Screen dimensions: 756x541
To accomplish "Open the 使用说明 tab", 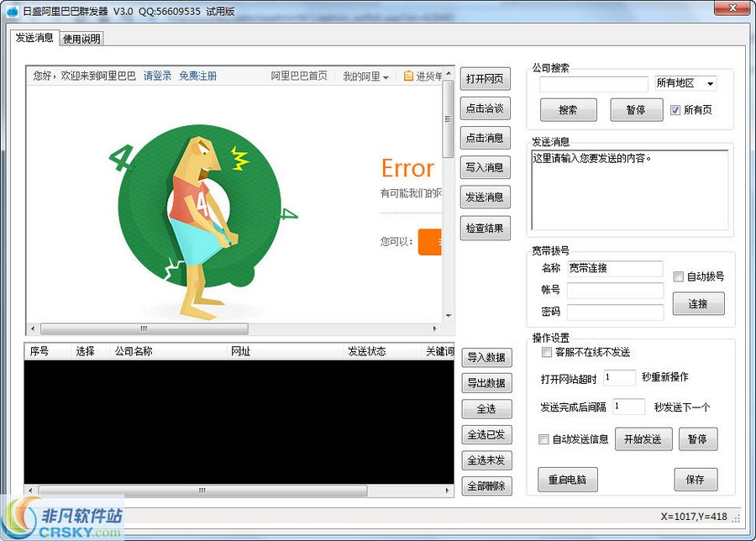I will click(x=81, y=39).
